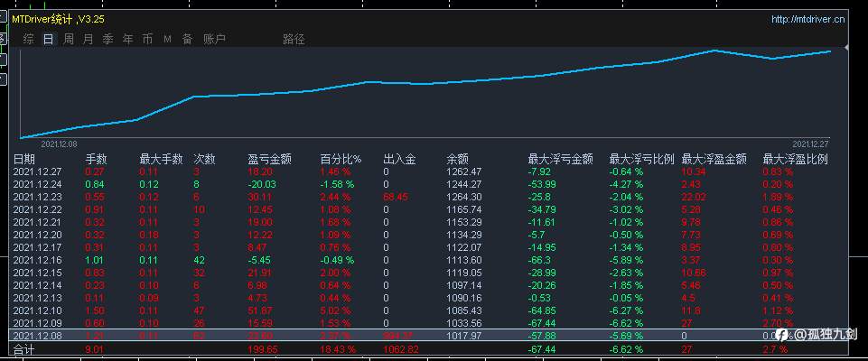Switch to the 月 monthly tab
The height and width of the screenshot is (361, 868).
click(x=88, y=39)
